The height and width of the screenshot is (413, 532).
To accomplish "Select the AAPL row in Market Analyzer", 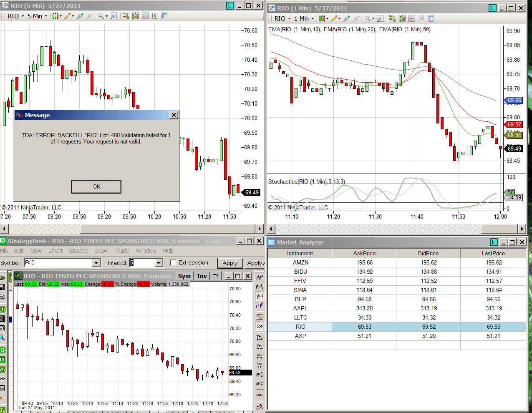I will pos(397,308).
